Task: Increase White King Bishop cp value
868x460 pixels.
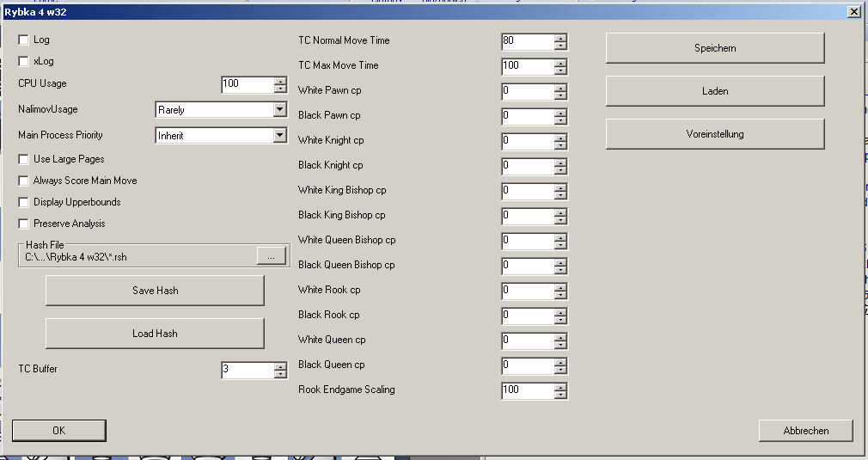Action: tap(561, 187)
